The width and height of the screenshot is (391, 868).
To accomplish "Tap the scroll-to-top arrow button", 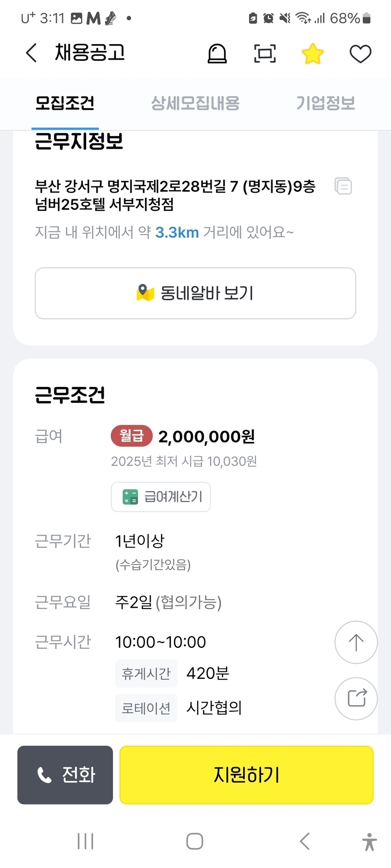I will 356,642.
